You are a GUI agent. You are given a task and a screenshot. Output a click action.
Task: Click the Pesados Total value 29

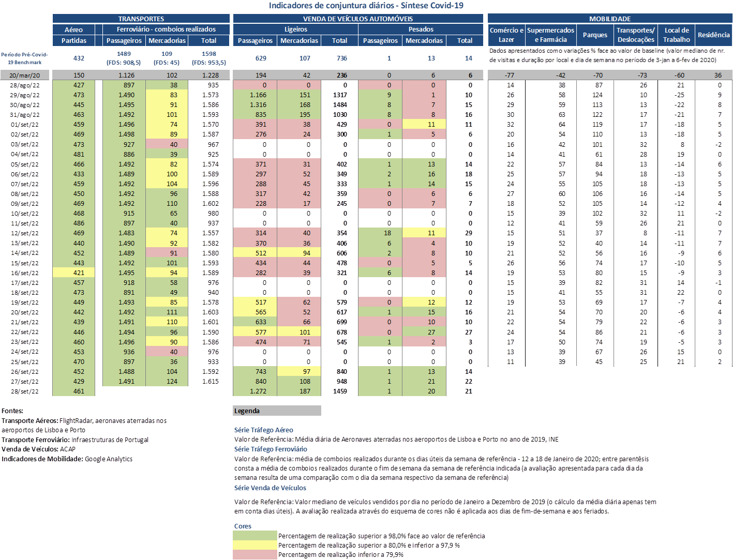tap(469, 233)
